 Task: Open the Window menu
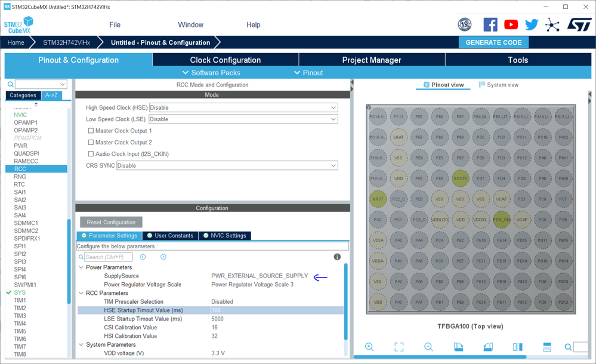[191, 24]
